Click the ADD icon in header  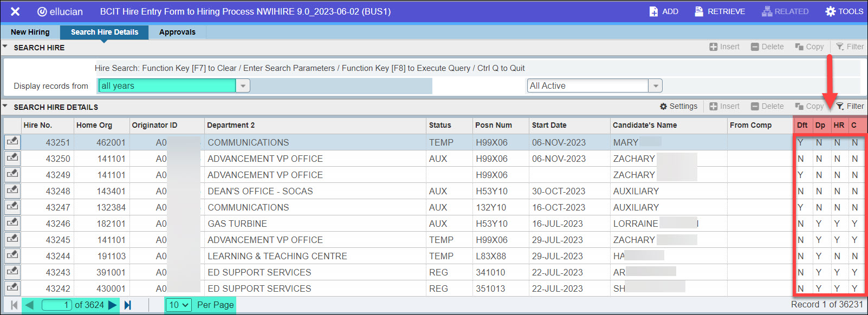click(x=654, y=11)
